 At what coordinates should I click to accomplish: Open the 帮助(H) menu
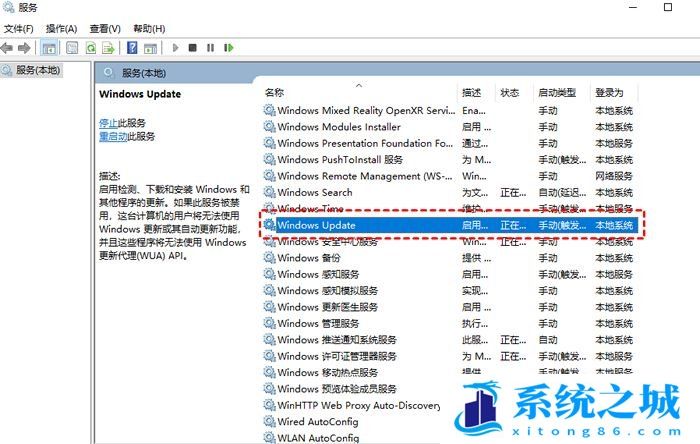click(149, 29)
